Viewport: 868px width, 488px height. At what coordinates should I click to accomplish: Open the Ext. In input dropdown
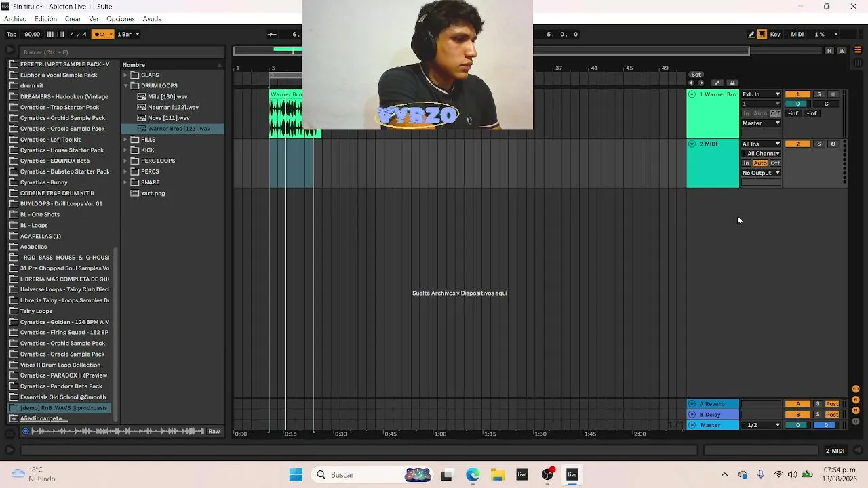761,94
